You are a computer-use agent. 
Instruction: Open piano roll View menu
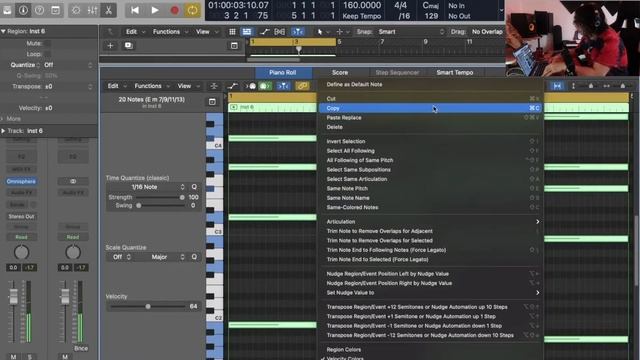[187, 86]
